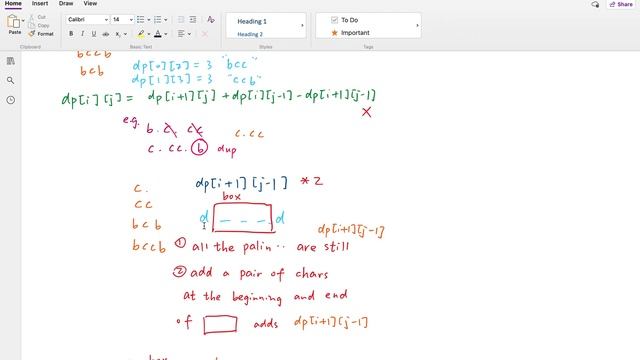Share this notebook
This screenshot has width=640, height=360.
[x=621, y=4]
